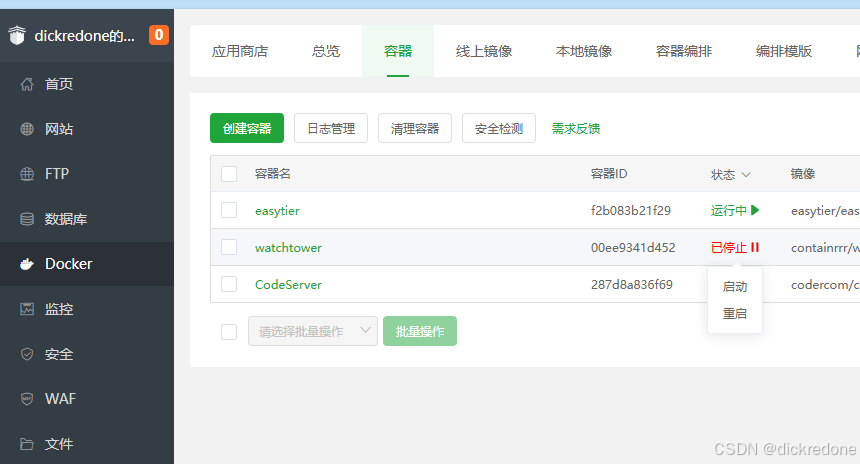Click the 创建容器 button
This screenshot has height=464, width=860.
click(x=247, y=128)
